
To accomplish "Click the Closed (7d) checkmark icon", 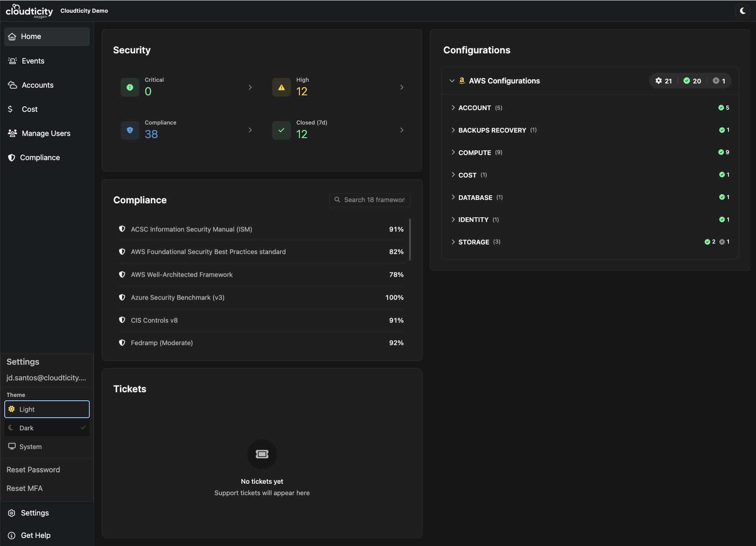I will (x=281, y=130).
